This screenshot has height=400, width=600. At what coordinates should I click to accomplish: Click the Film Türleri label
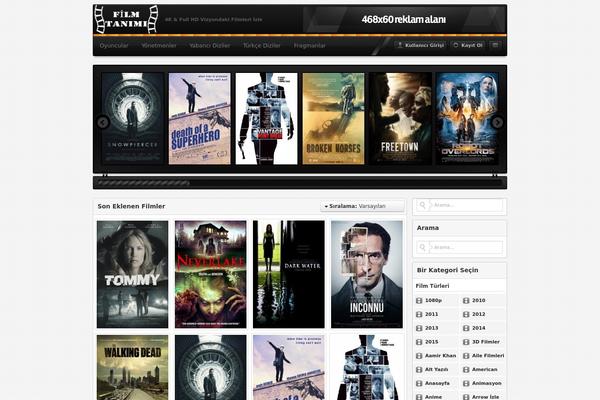coord(432,286)
